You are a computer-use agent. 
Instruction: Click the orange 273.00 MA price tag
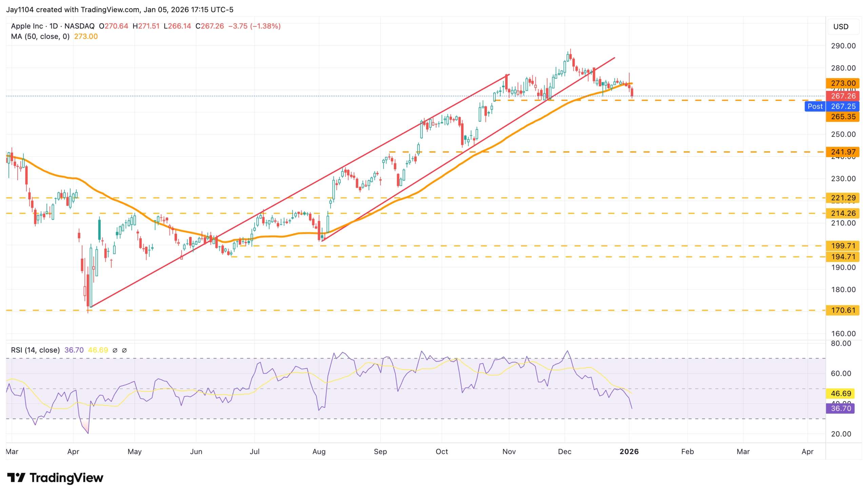click(x=843, y=83)
